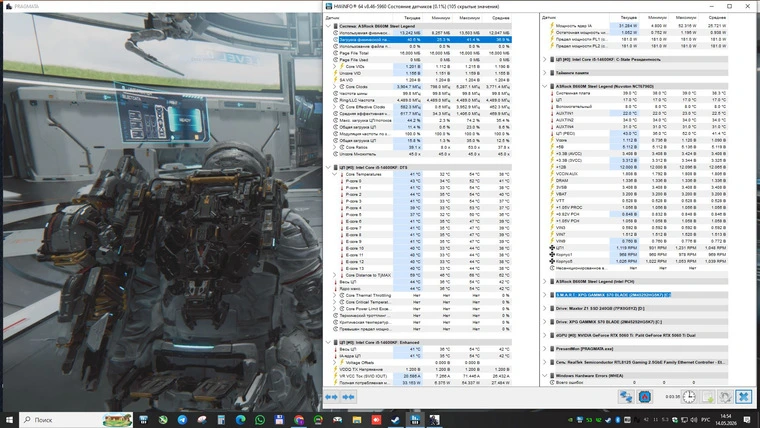
Task: Click the yellow folder taskbar icon
Action: click(x=357, y=420)
